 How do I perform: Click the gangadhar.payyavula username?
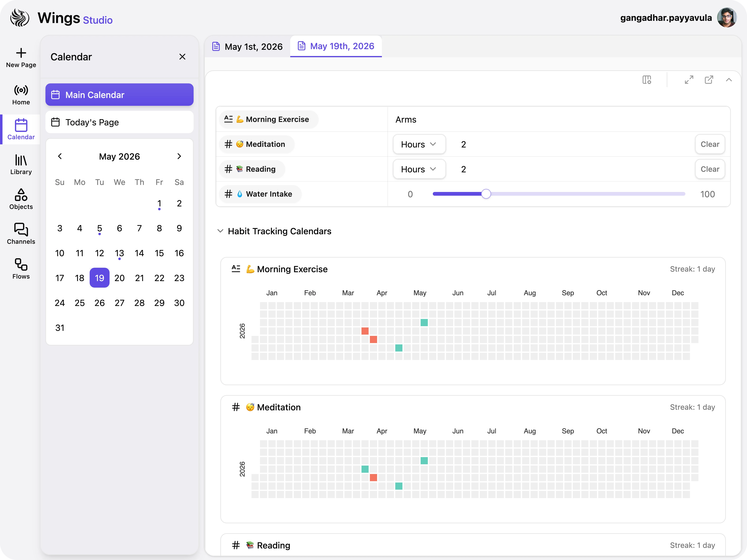click(x=666, y=18)
